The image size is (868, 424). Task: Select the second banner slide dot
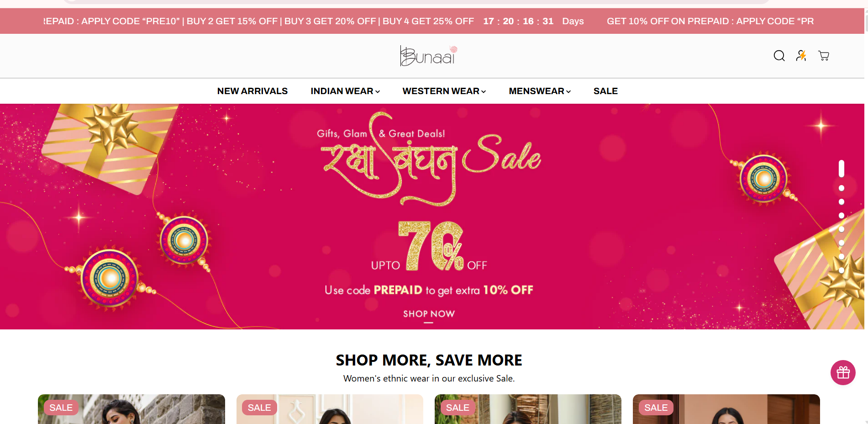point(842,188)
